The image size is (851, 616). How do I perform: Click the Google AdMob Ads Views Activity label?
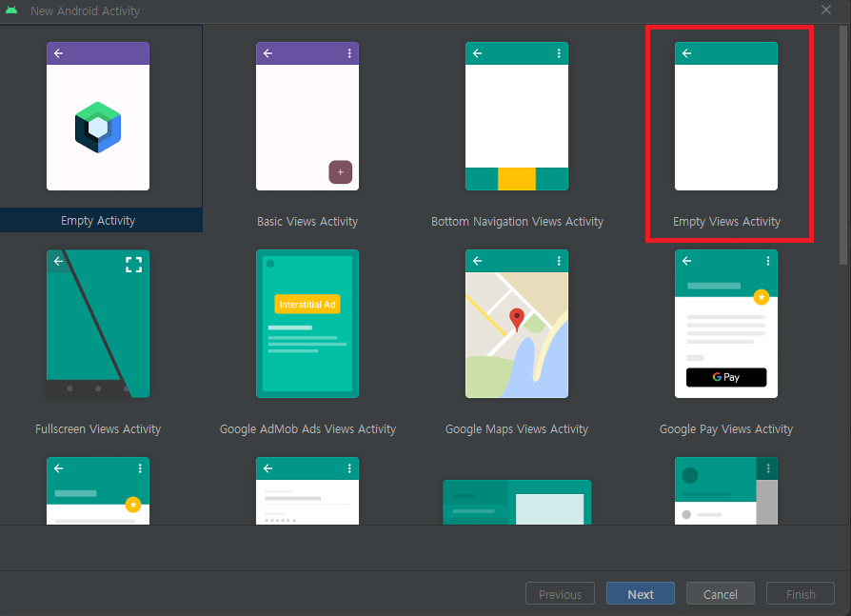click(307, 428)
